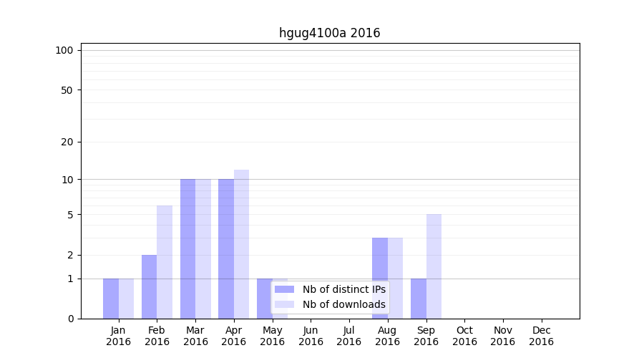
Task: Click the Mar 2016 distinct IPs bar
Action: tap(187, 248)
